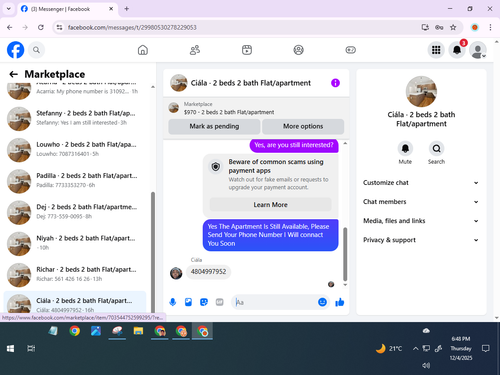Open Stefanny's apartment conversation

[75, 118]
